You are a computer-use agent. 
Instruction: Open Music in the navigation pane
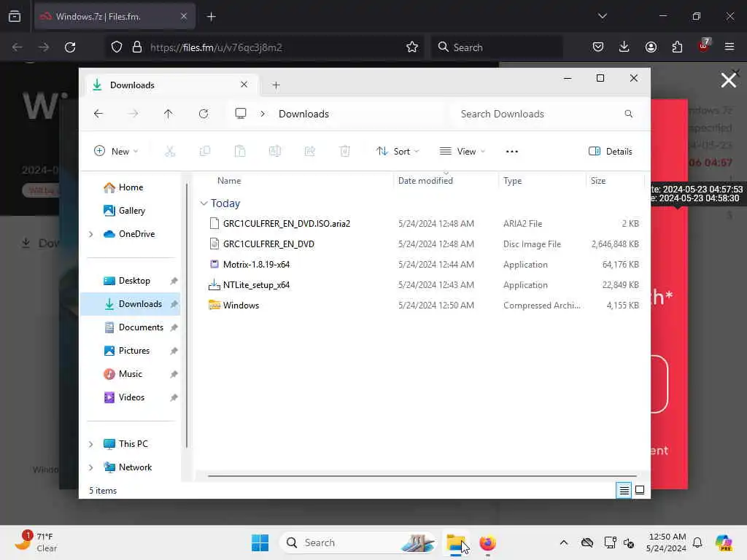click(x=130, y=374)
